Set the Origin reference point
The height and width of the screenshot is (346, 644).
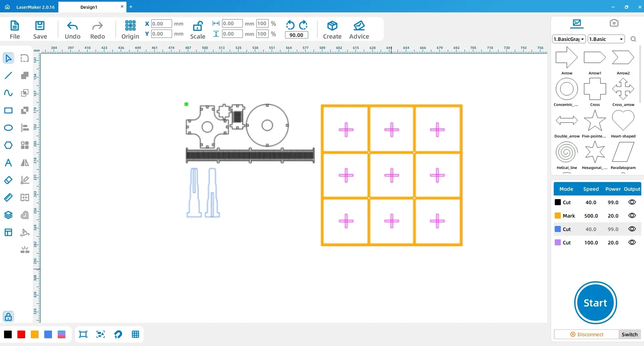pyautogui.click(x=130, y=30)
